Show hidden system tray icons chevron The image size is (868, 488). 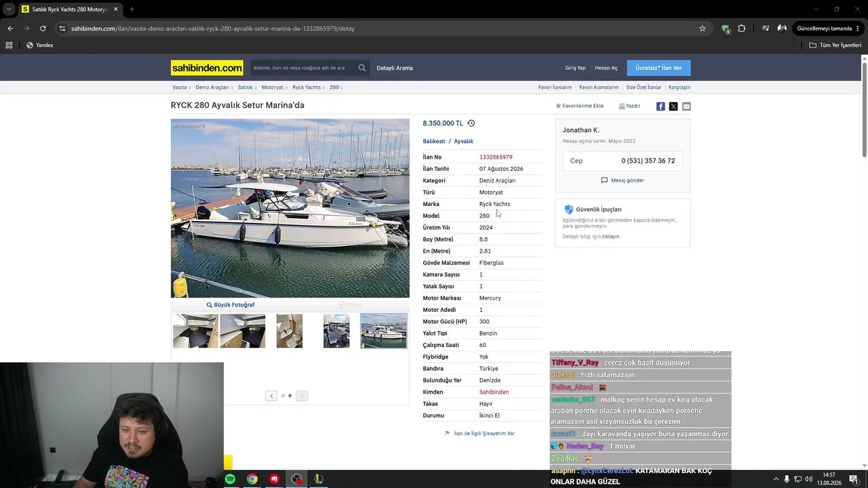[x=776, y=479]
